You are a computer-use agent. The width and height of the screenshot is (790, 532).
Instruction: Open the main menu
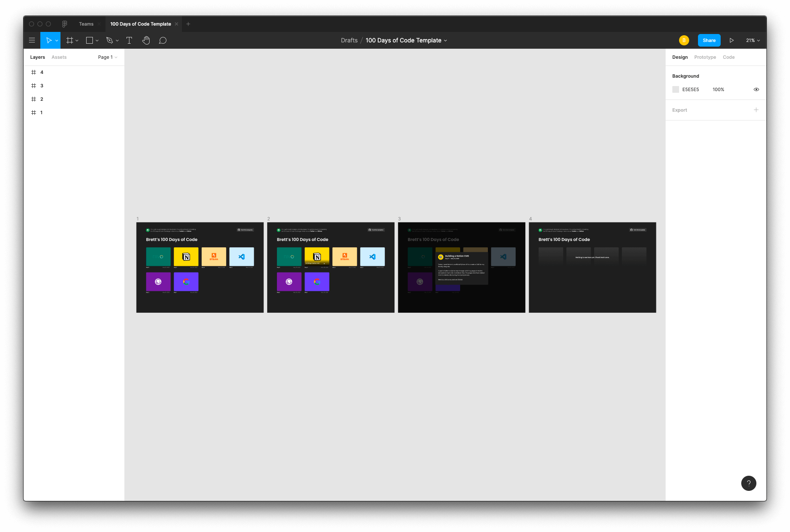32,40
